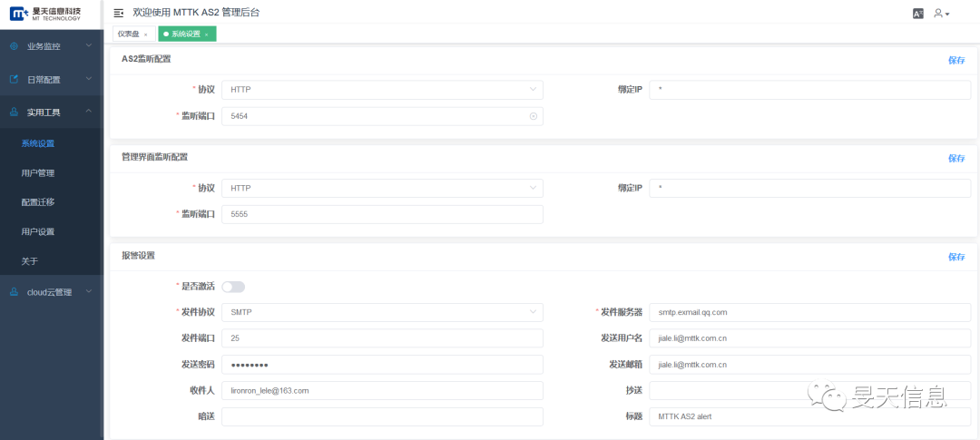Screen dimensions: 980x440
Task: Click AS2 绑定IP input field
Action: [x=810, y=90]
